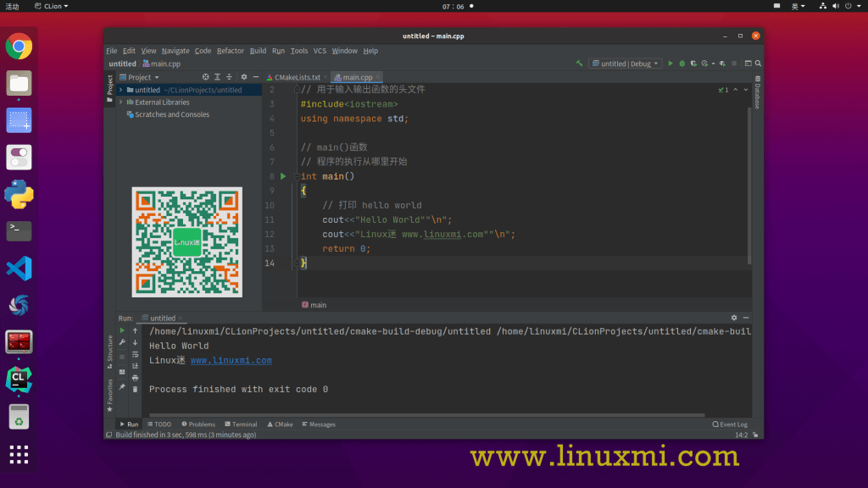
Task: Open the Terminal icon in the dock
Action: 19,230
